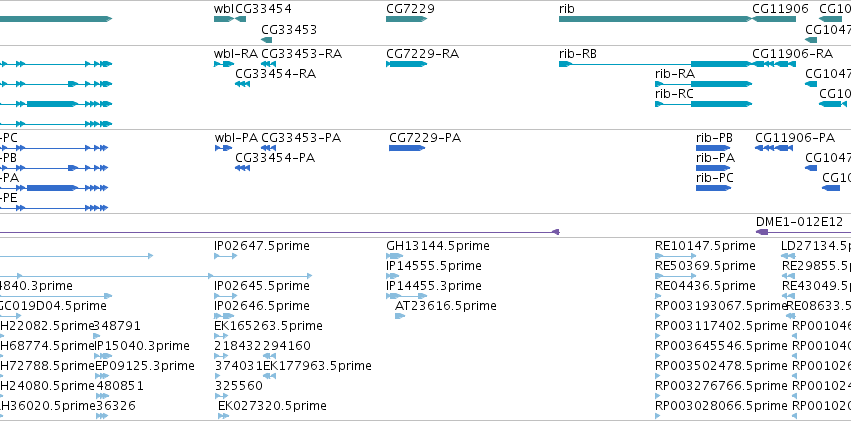Click the 'CG33453' gene label
The image size is (851, 421).
[289, 29]
